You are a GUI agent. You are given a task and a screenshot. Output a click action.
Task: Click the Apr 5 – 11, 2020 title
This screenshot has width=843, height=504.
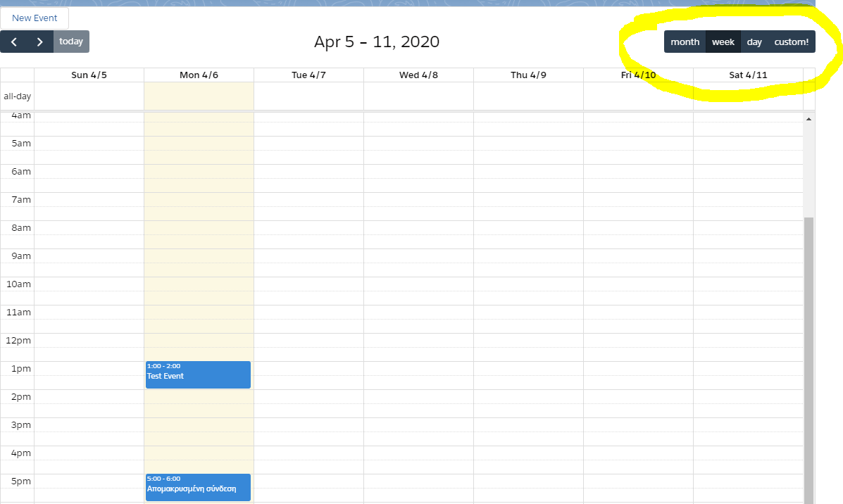point(377,42)
